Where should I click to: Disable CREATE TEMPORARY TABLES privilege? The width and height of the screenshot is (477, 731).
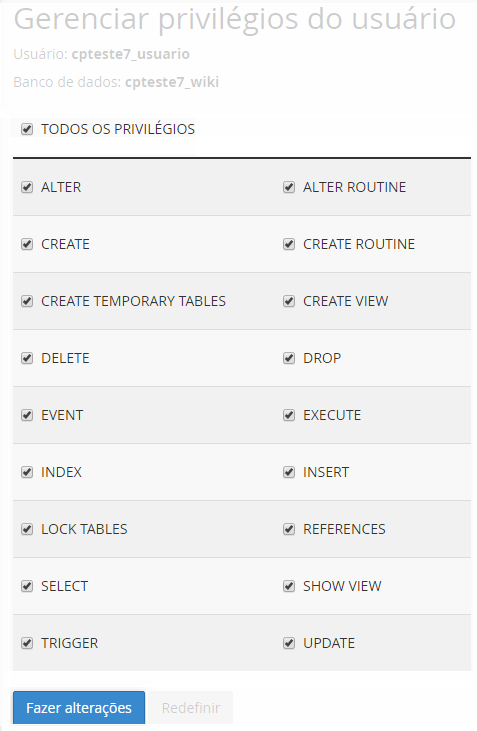point(27,301)
